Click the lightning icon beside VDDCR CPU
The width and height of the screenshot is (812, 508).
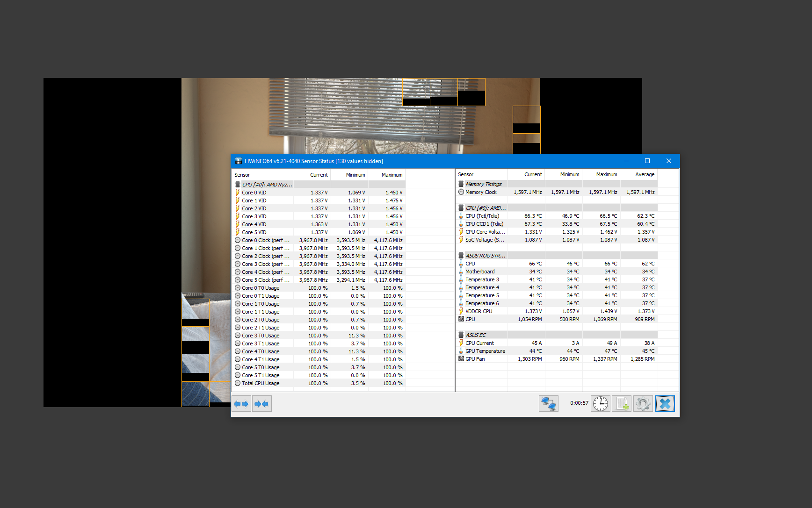(x=461, y=311)
